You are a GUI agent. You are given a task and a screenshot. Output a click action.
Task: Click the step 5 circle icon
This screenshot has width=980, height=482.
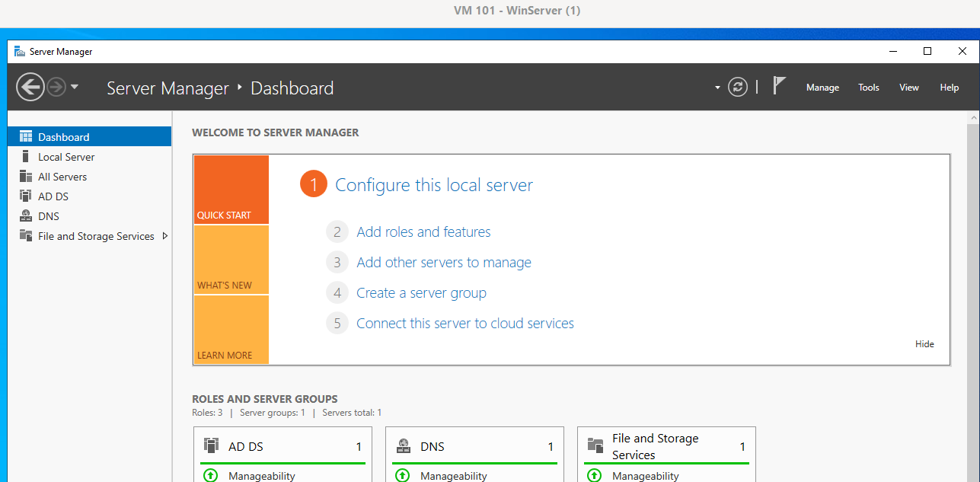pyautogui.click(x=337, y=323)
